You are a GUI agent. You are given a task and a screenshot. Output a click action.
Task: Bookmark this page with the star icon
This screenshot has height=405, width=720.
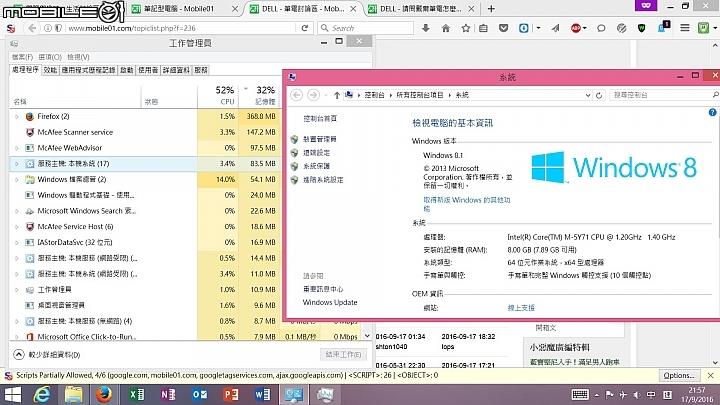point(466,28)
